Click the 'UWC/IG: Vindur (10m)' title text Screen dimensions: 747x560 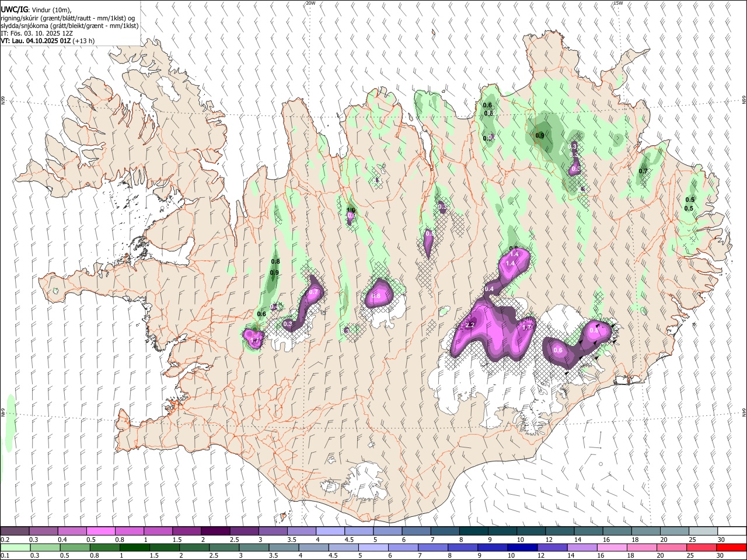tap(36, 10)
